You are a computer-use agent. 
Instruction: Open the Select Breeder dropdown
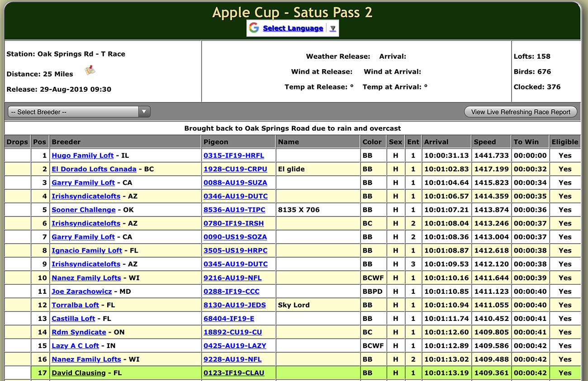[79, 112]
